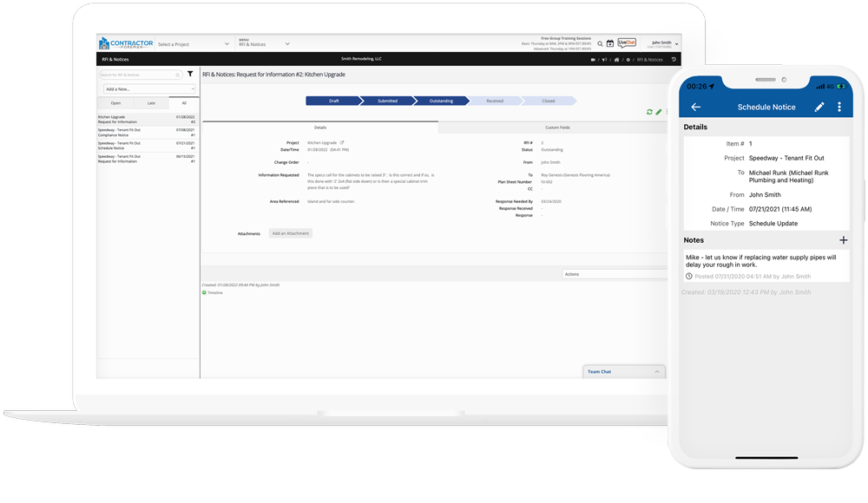Click the green refresh icon

coord(649,112)
